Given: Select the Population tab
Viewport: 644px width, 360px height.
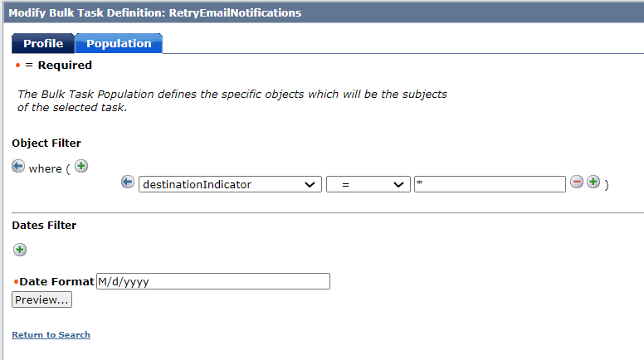Looking at the screenshot, I should [119, 43].
